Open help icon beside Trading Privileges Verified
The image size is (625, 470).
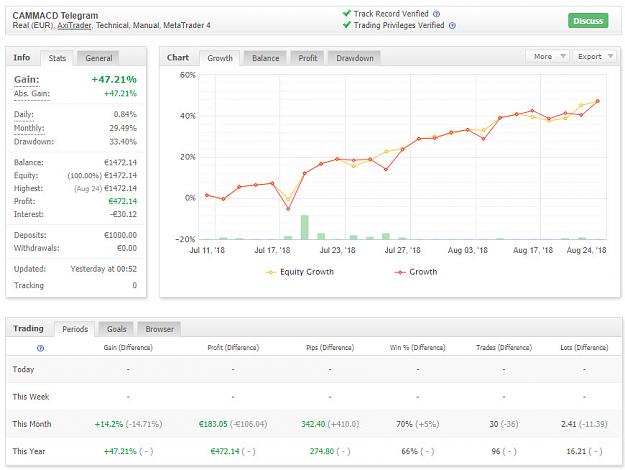[452, 26]
